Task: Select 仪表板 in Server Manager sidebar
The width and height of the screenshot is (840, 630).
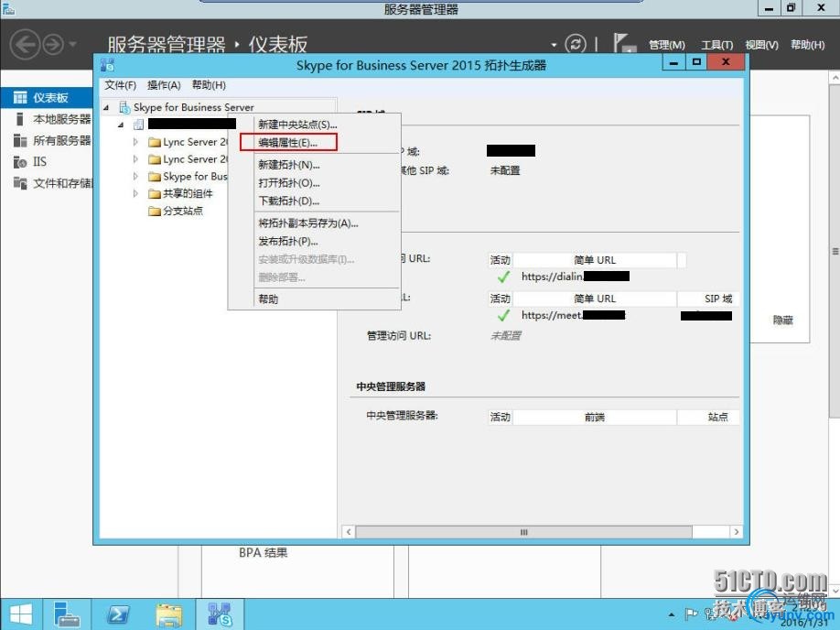Action: coord(50,98)
